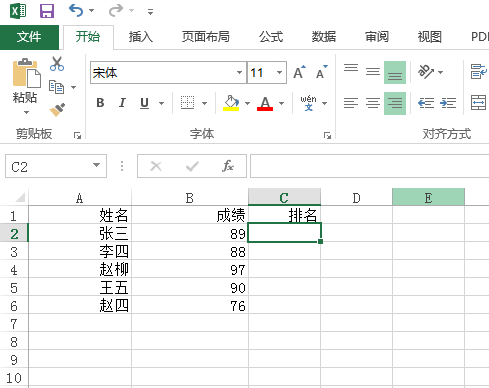
Task: Apply red font color A
Action: point(265,103)
